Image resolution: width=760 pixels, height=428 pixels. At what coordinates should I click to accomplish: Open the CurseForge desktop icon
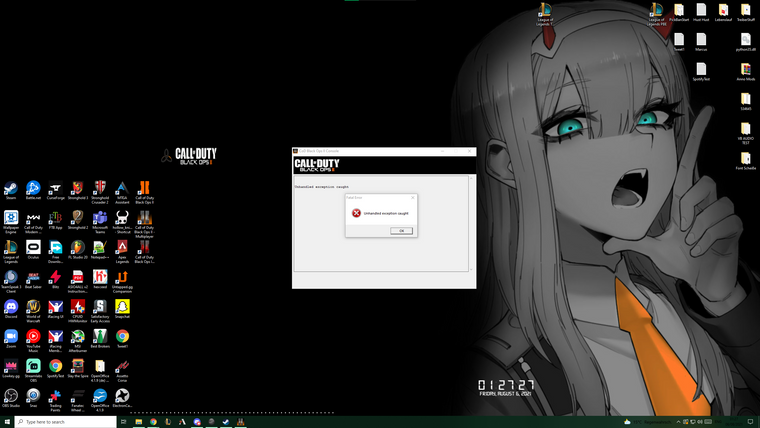pyautogui.click(x=56, y=190)
